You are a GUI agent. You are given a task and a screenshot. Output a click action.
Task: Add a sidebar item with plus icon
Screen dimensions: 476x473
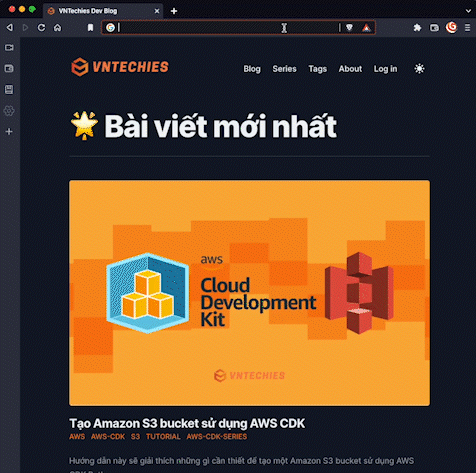[x=9, y=131]
